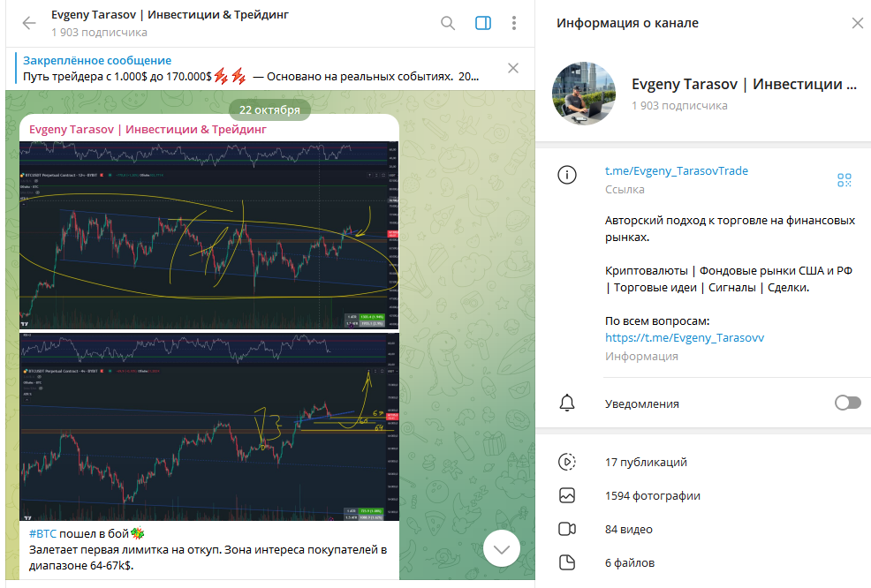Open the three-dot more options menu

(514, 23)
